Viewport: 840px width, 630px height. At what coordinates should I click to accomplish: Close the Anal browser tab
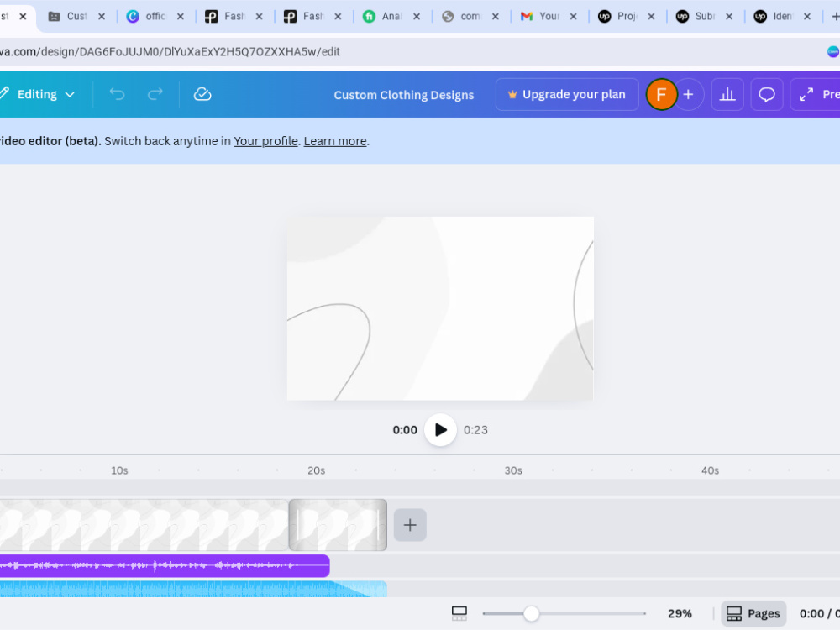coord(417,17)
